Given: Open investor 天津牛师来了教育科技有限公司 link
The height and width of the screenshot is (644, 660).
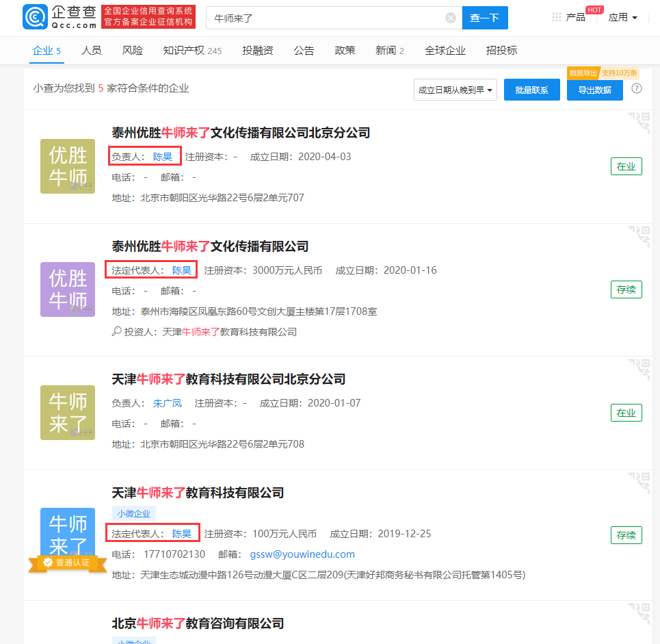Looking at the screenshot, I should (x=229, y=332).
